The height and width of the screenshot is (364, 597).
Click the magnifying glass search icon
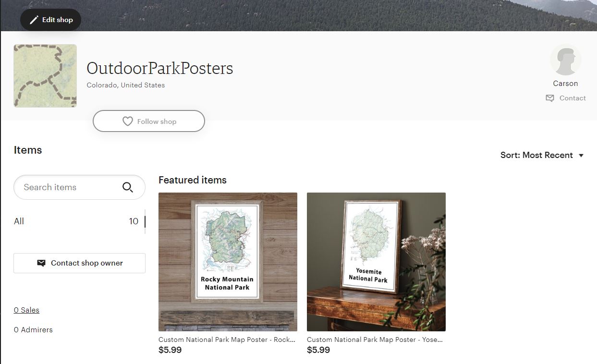[x=128, y=187]
